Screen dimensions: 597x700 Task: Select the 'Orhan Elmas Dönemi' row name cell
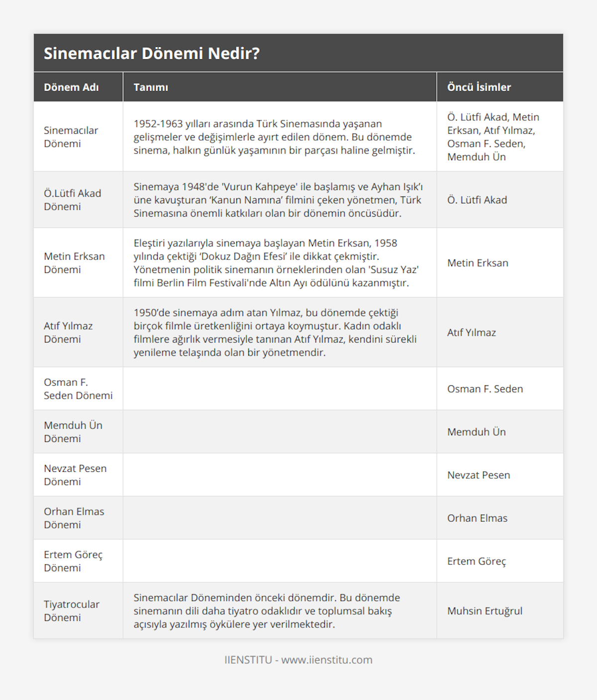click(74, 518)
